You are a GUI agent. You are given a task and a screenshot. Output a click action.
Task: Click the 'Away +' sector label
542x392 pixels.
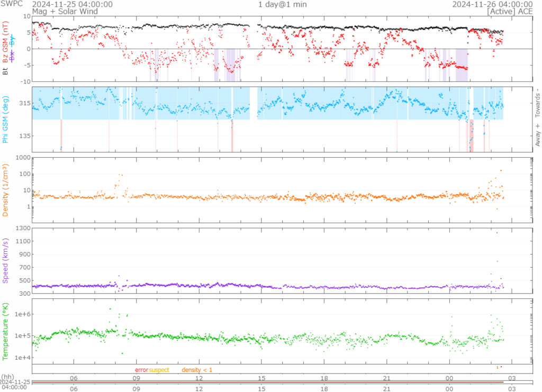point(537,135)
